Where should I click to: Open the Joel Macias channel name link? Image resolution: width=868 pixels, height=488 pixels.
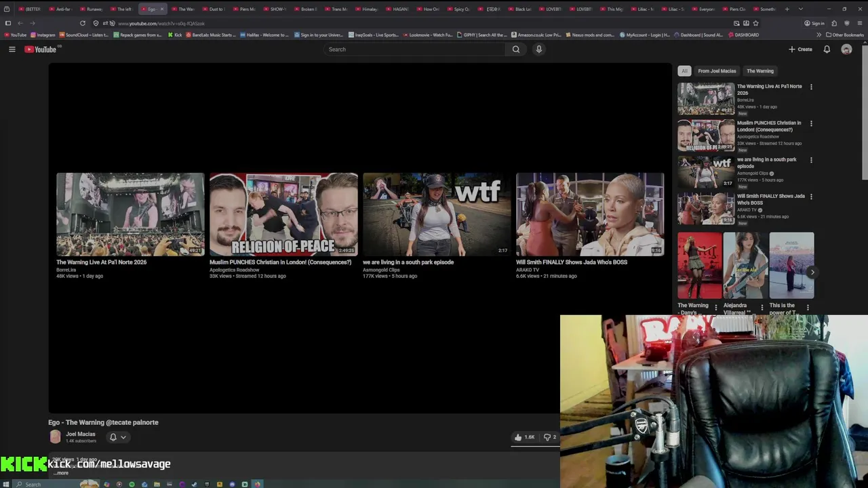coord(81,434)
